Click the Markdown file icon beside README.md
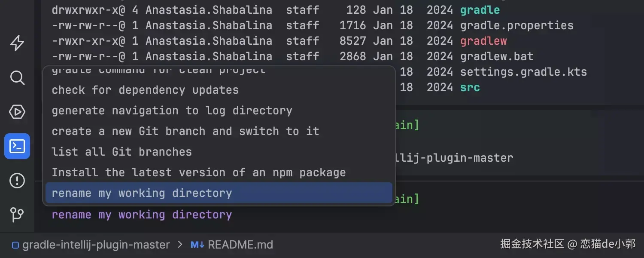Screen dimensions: 644x258 pyautogui.click(x=197, y=245)
